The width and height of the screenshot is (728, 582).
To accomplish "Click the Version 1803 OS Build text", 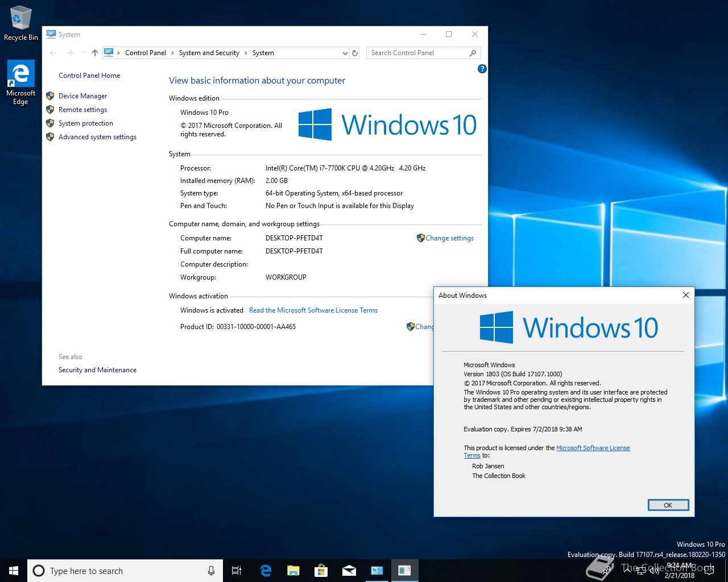I will pos(512,374).
